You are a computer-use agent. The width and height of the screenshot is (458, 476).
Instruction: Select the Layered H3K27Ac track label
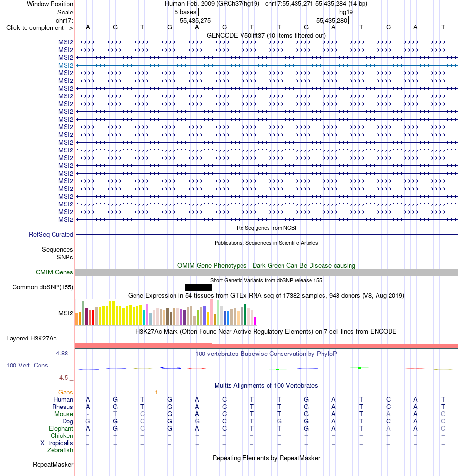click(31, 339)
